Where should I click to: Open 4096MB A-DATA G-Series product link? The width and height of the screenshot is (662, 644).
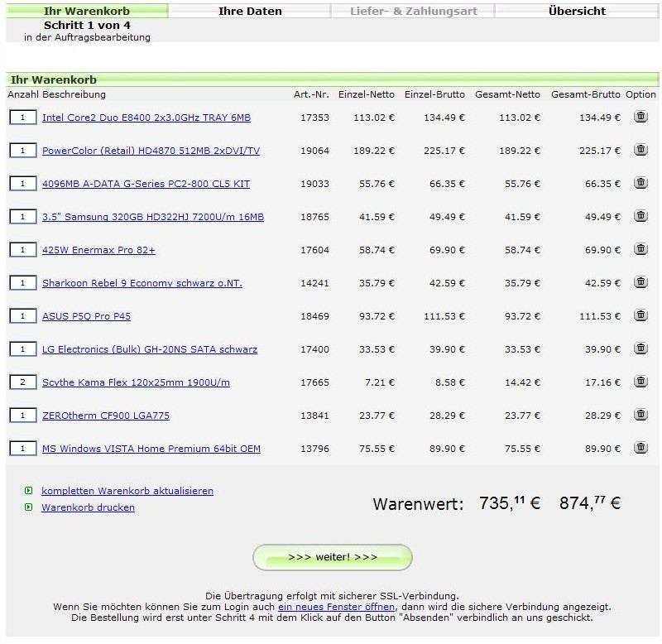click(x=146, y=184)
